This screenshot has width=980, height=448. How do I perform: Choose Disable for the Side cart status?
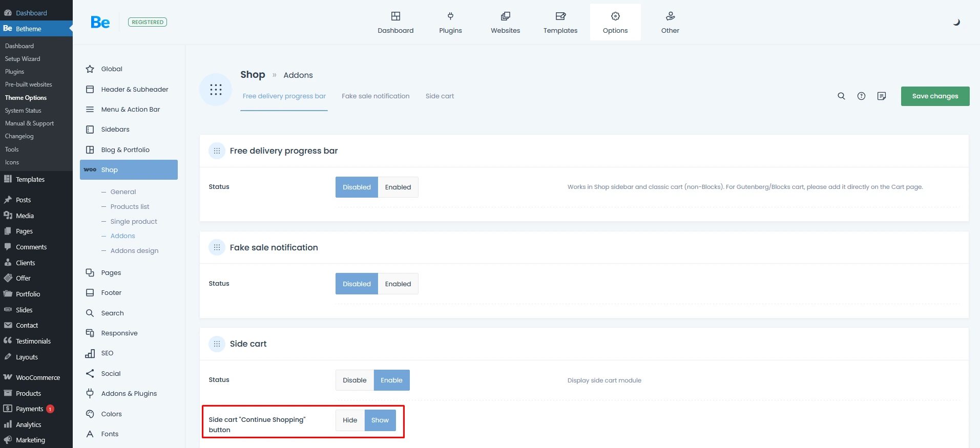[x=355, y=380]
